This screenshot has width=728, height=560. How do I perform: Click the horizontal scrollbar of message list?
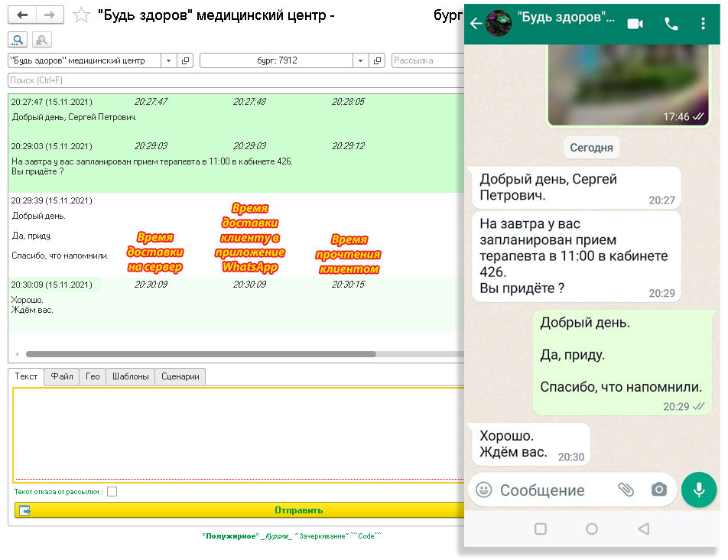(200, 354)
